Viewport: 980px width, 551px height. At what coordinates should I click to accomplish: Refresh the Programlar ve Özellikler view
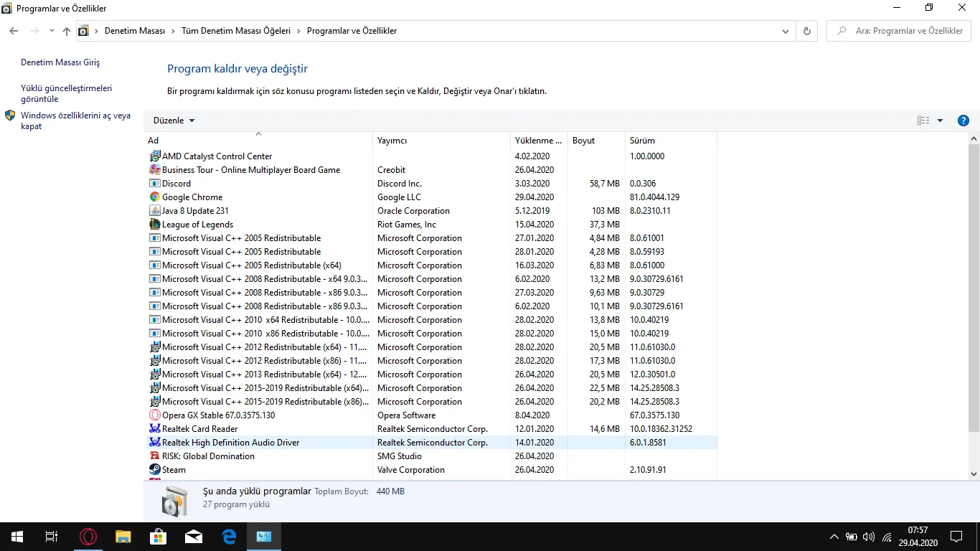[x=807, y=31]
